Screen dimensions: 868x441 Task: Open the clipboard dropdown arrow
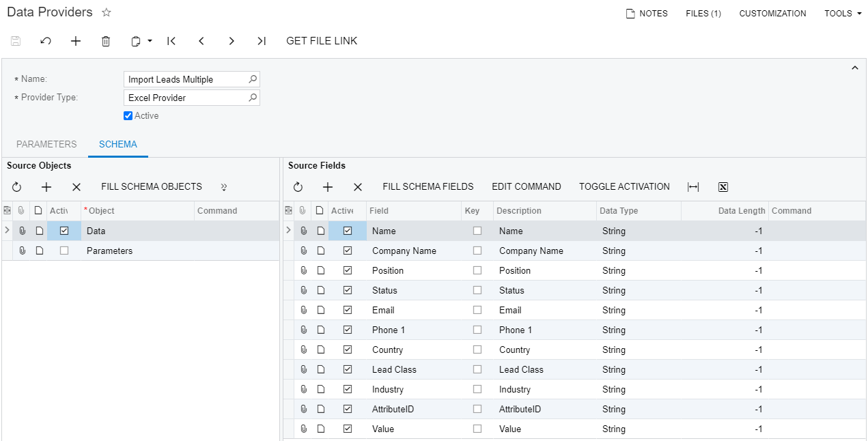tap(150, 41)
